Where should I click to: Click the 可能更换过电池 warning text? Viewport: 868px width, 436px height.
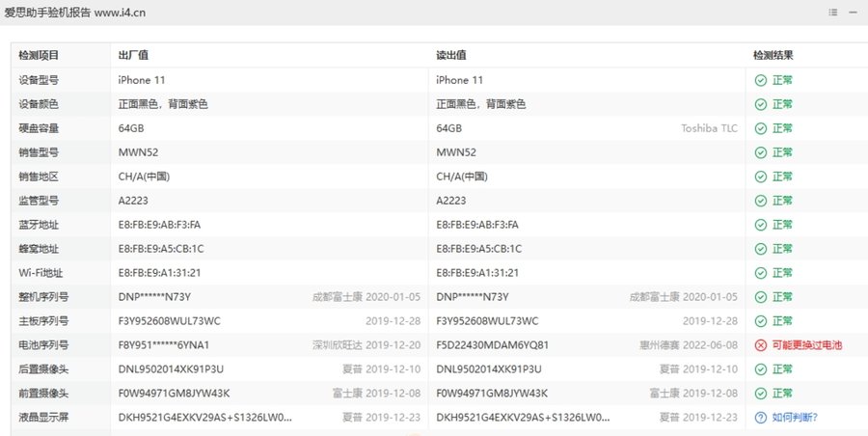point(807,345)
